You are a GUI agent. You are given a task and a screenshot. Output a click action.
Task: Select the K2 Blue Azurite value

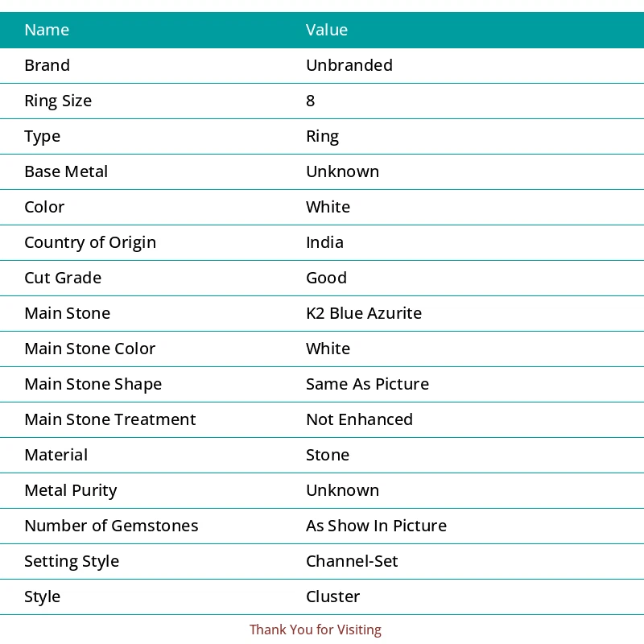point(364,313)
